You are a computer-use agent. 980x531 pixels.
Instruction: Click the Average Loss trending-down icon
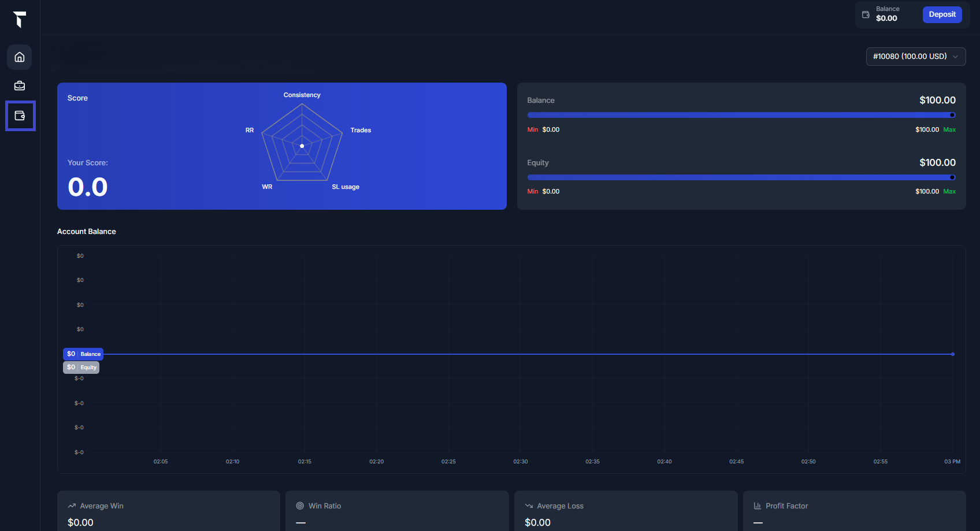pyautogui.click(x=529, y=506)
